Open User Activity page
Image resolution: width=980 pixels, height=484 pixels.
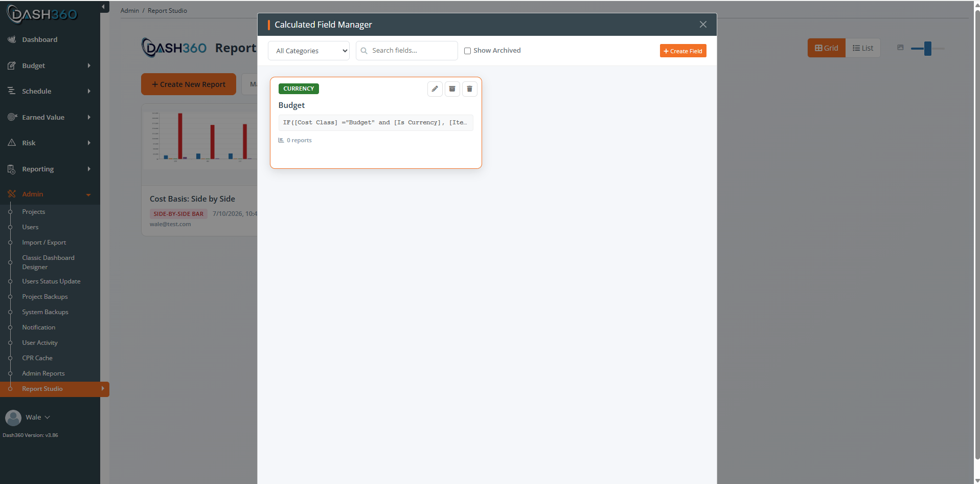point(40,343)
